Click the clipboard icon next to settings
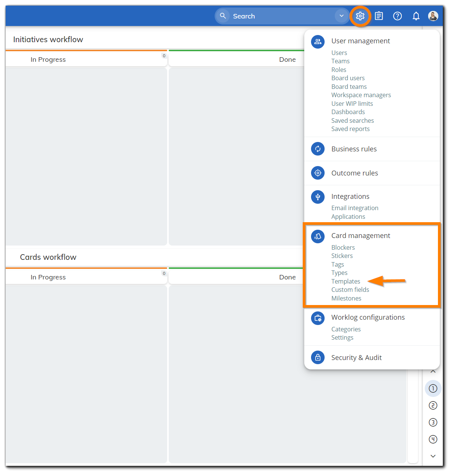This screenshot has height=476, width=453. (x=378, y=16)
